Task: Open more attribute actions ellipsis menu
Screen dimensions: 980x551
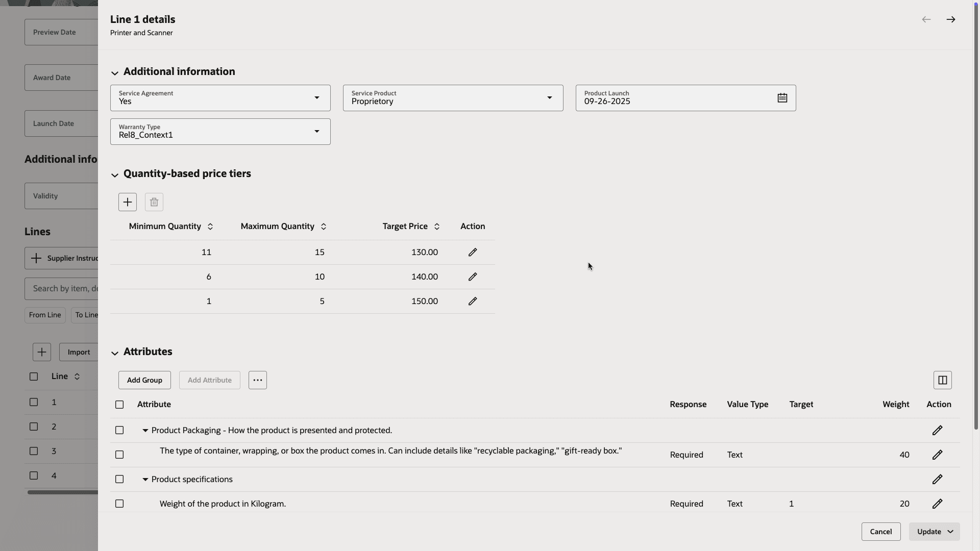Action: point(258,380)
